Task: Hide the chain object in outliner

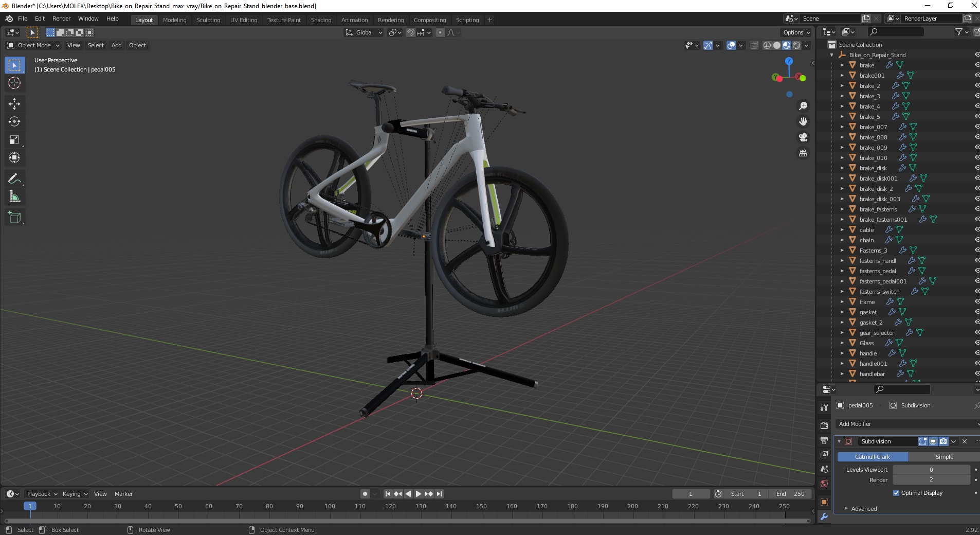Action: click(977, 240)
